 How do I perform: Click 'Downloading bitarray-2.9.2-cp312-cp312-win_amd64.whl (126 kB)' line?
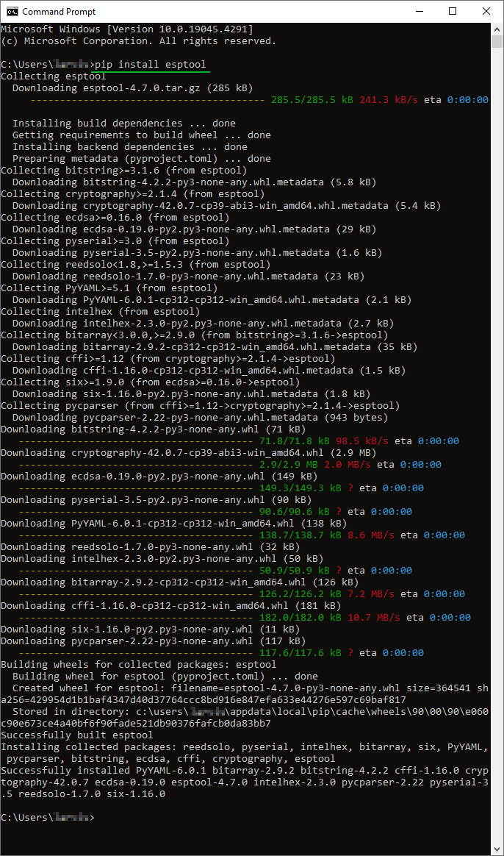[180, 582]
